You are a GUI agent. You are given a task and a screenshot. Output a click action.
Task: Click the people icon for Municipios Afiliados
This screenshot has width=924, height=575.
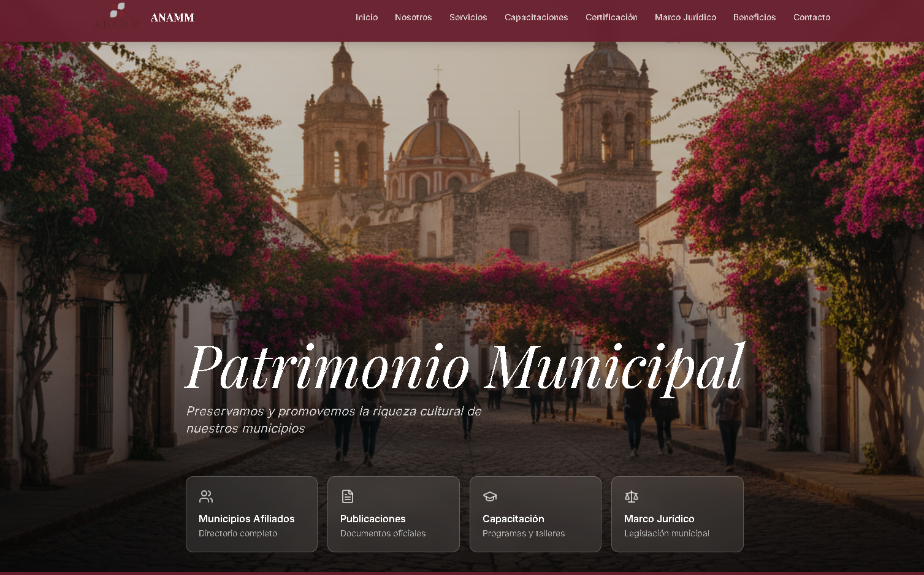(x=206, y=496)
